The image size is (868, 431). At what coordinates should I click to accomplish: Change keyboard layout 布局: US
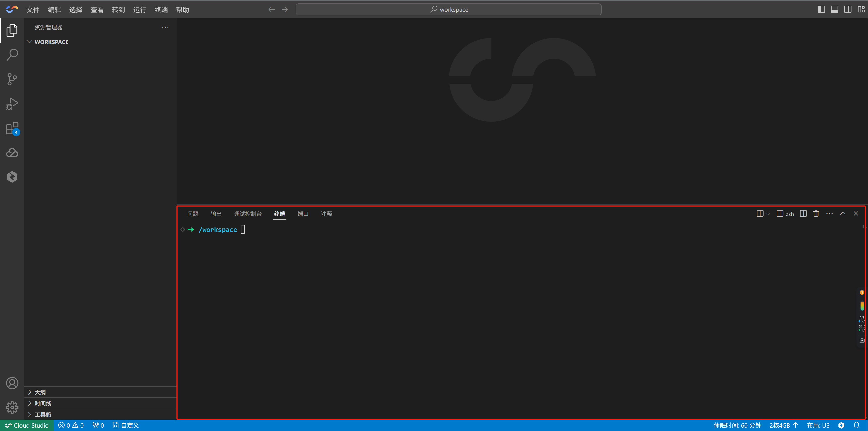pos(818,425)
